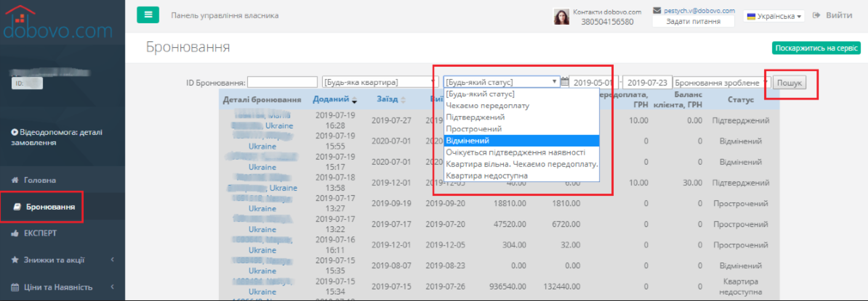Click the total value 936540.00
The height and width of the screenshot is (301, 868).
507,286
